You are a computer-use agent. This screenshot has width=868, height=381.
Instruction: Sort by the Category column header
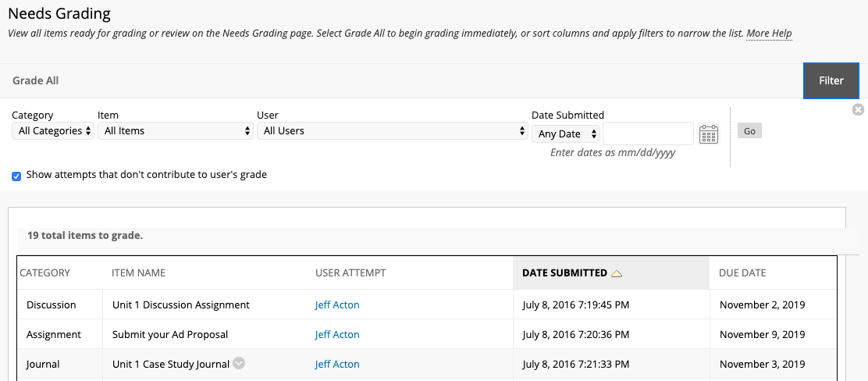click(x=44, y=272)
